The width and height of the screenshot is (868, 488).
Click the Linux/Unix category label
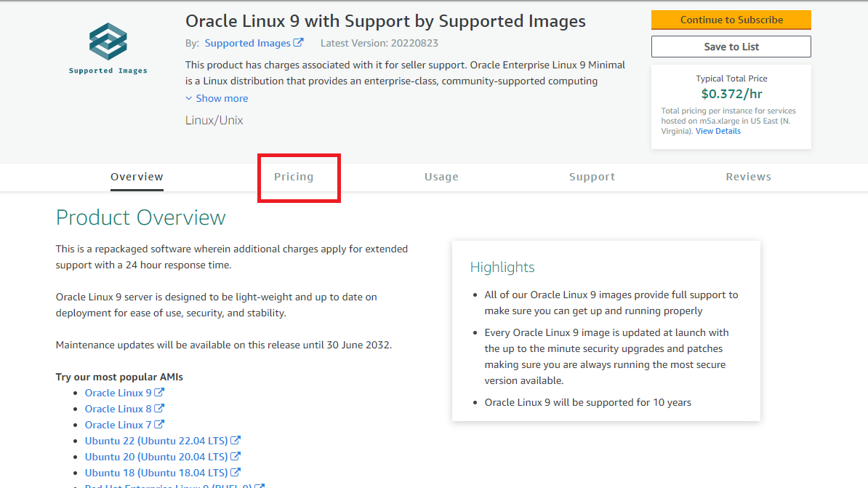(214, 120)
